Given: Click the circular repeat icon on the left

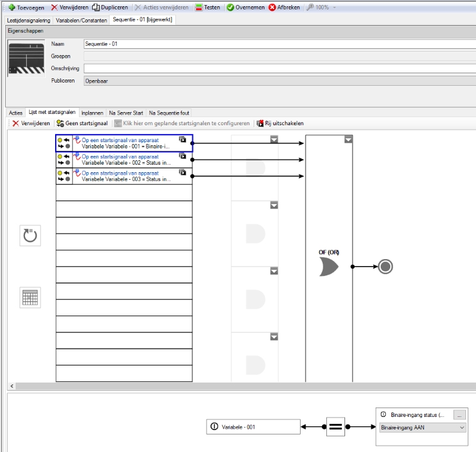Looking at the screenshot, I should pos(30,236).
